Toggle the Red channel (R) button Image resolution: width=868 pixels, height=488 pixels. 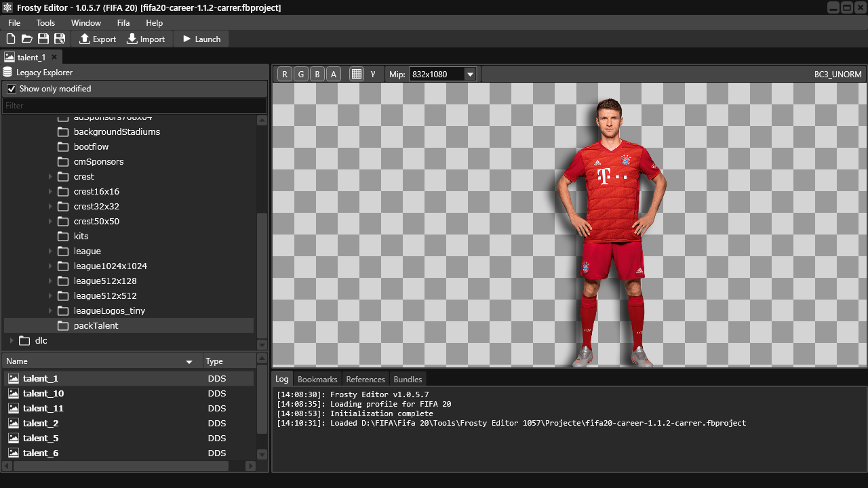(285, 75)
